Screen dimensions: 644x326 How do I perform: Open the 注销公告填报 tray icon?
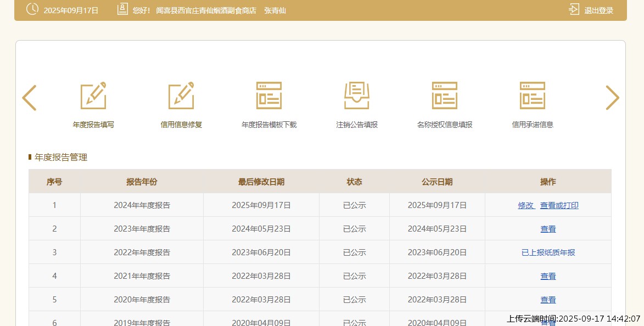coord(357,95)
